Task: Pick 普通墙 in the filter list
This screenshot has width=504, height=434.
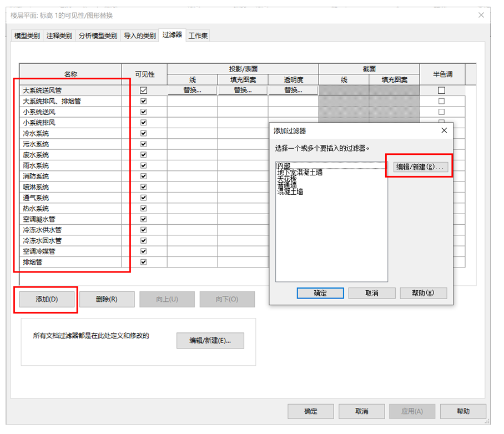Action: [287, 185]
